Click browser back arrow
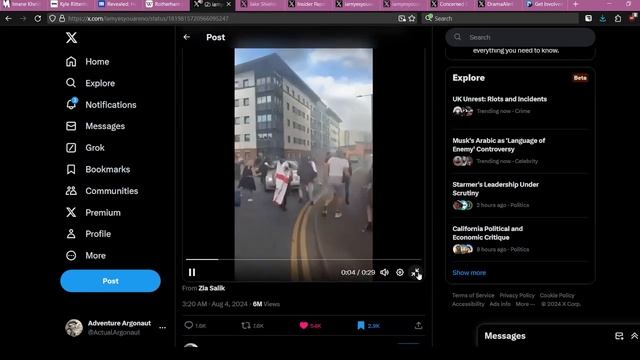Screen dimensions: 640x360 (x=9, y=18)
